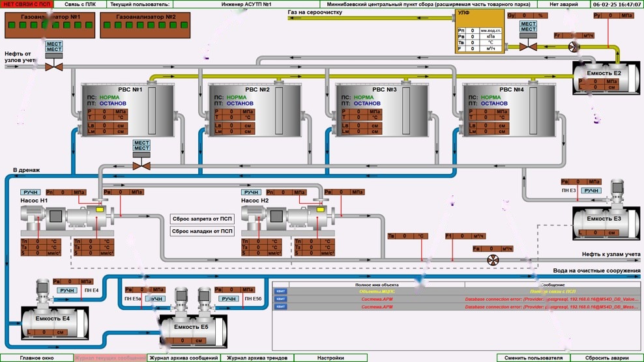
Task: Click the Емкость Е3 vessel
Action: [606, 223]
